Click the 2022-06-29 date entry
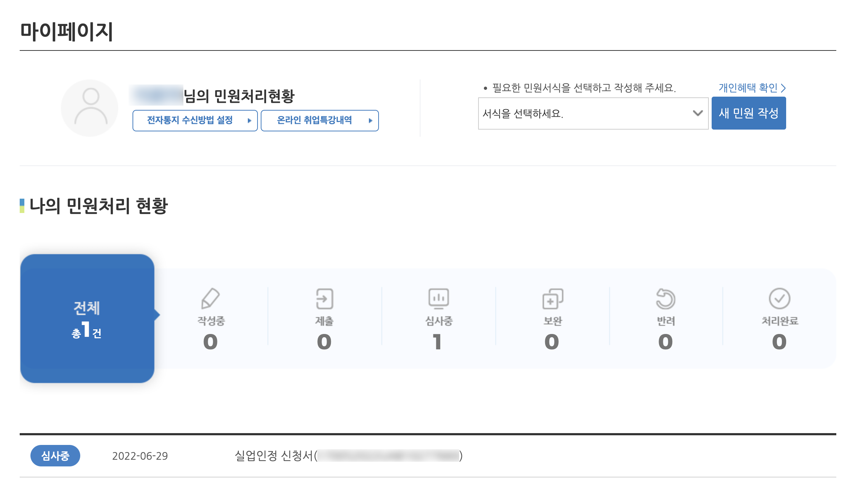This screenshot has width=861, height=504. tap(140, 456)
